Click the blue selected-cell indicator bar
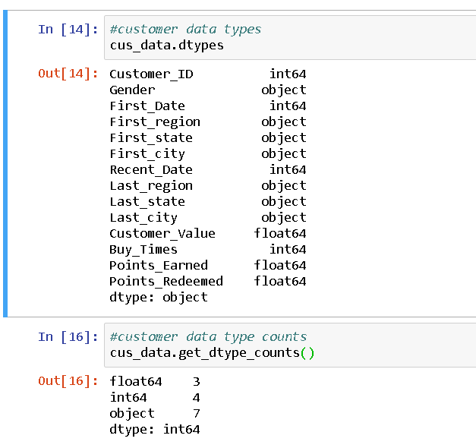This screenshot has height=448, width=476. pyautogui.click(x=5, y=164)
